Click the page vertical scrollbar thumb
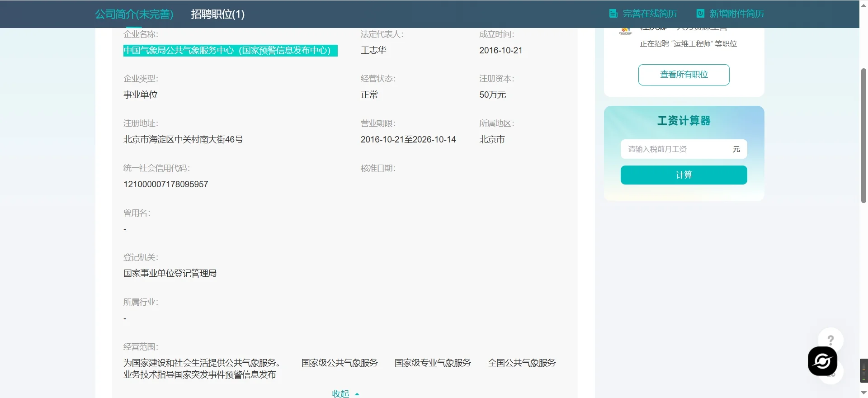Screen dimensions: 868x398 point(863,136)
